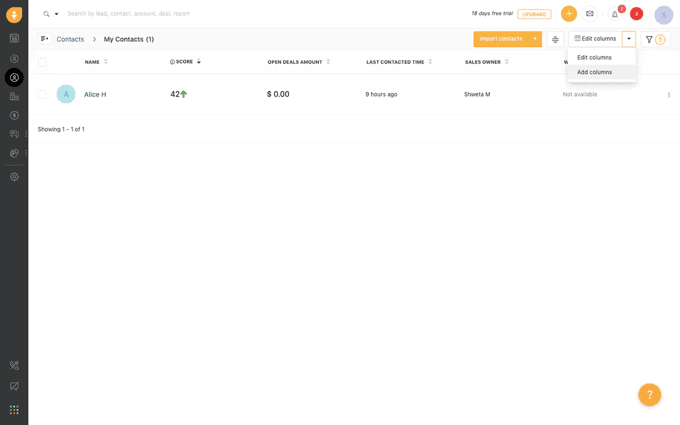Image resolution: width=680 pixels, height=425 pixels.
Task: Click the email envelope icon in header
Action: pyautogui.click(x=590, y=14)
